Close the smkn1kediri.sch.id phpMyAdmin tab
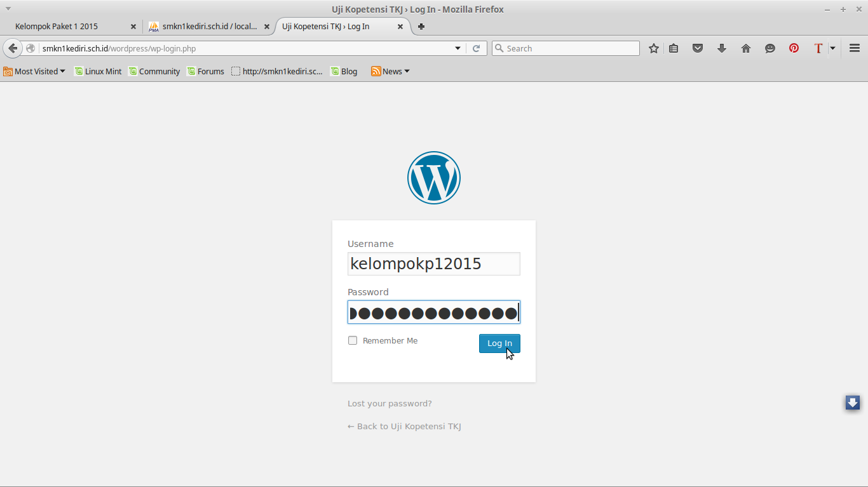 pyautogui.click(x=267, y=27)
